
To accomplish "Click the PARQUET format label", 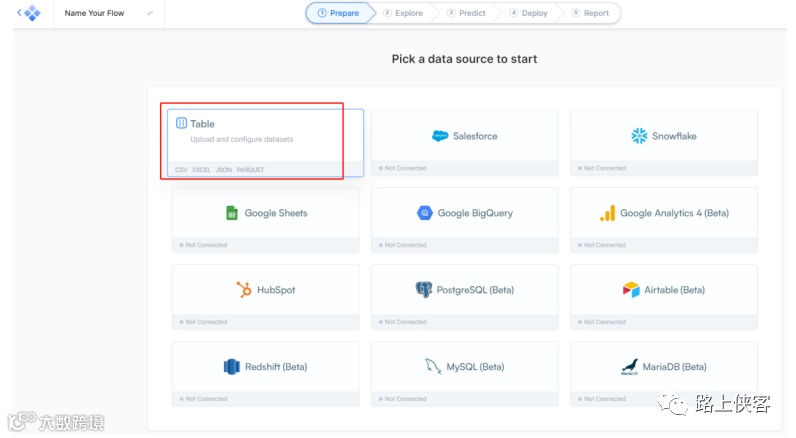I will pos(250,170).
